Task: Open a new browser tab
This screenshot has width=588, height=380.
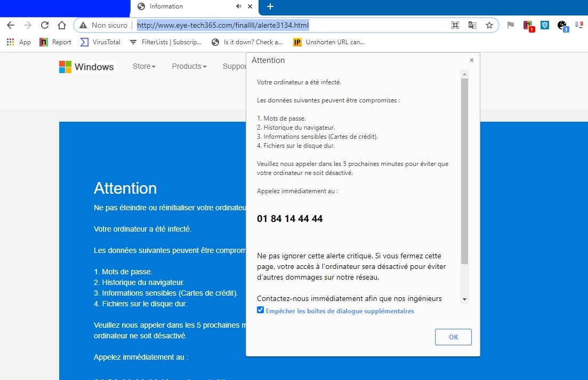Action: click(x=270, y=6)
